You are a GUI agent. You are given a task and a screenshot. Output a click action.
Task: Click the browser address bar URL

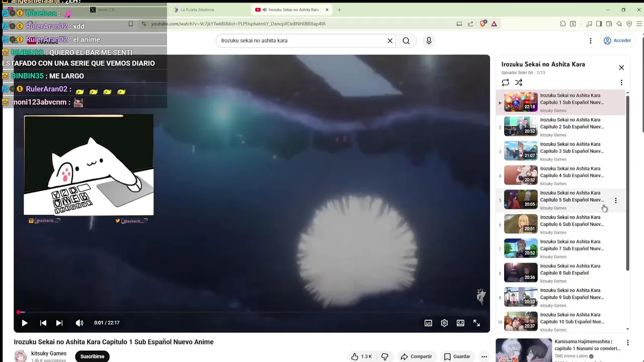click(x=238, y=24)
